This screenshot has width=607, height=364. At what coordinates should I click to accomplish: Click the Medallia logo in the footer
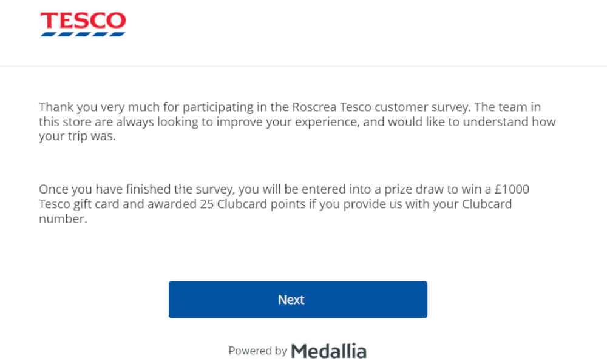[x=328, y=351]
